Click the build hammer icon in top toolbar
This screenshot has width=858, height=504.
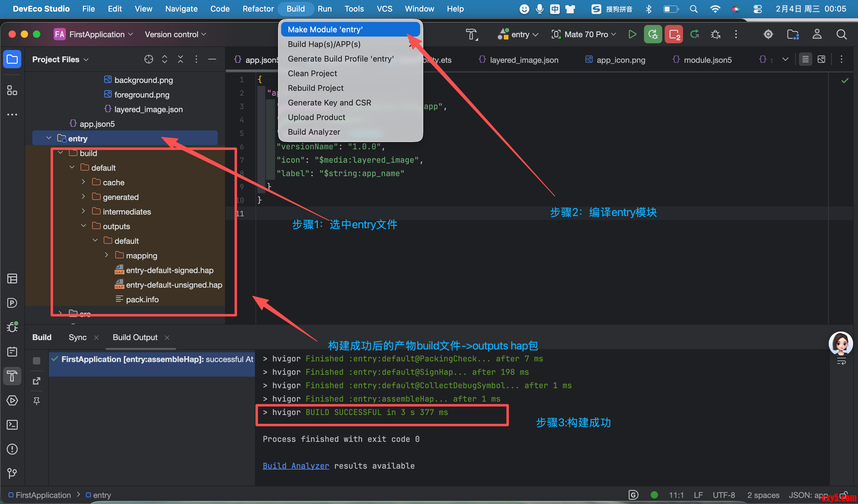tap(472, 34)
